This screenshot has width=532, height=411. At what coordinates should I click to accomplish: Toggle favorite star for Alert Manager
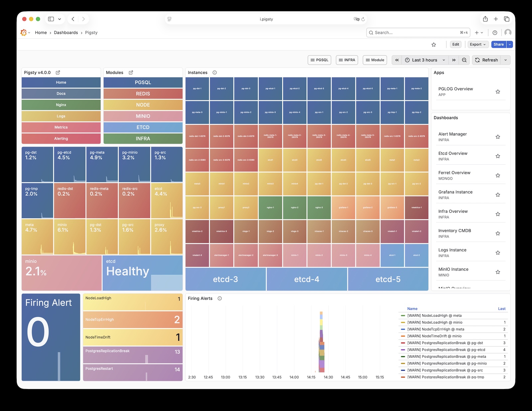click(498, 137)
